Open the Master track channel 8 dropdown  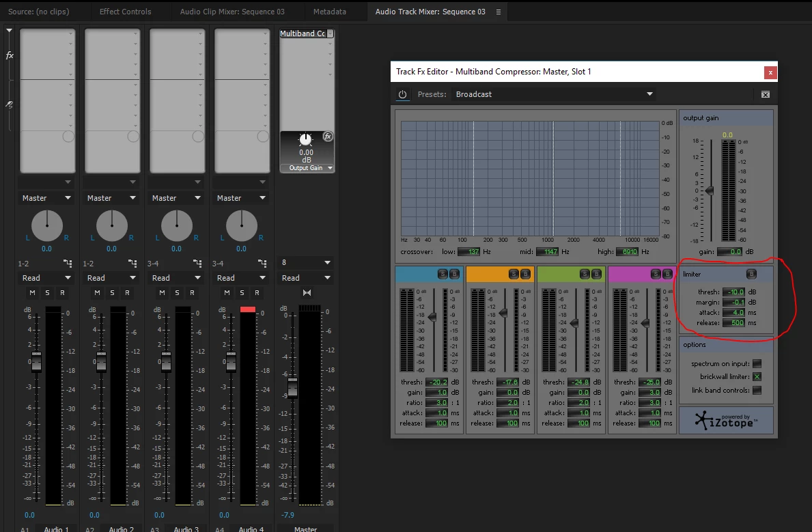306,263
